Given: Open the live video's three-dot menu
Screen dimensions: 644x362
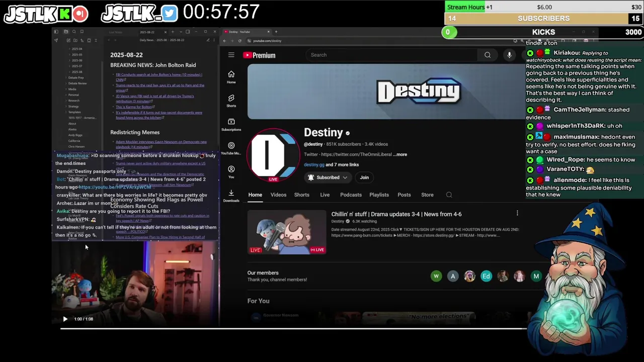Looking at the screenshot, I should (517, 213).
